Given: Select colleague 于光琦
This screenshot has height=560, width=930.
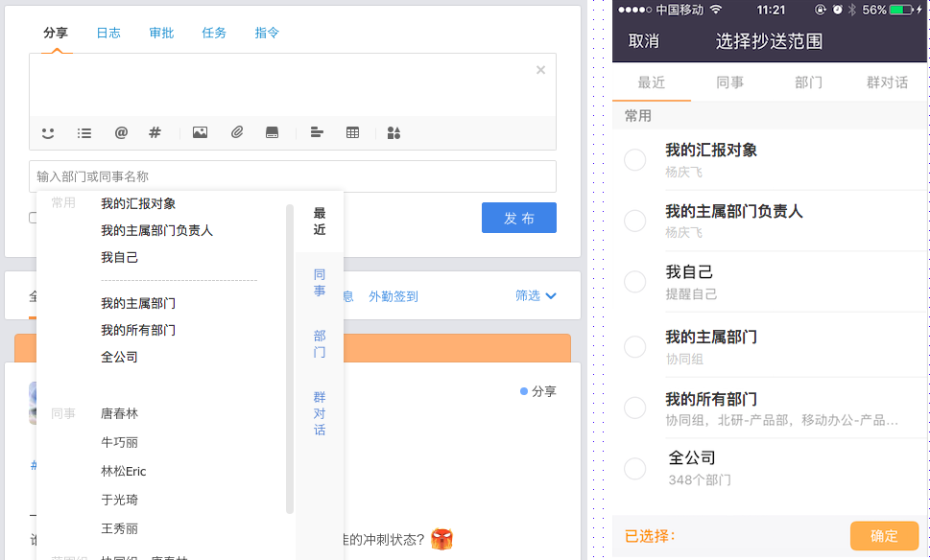Looking at the screenshot, I should point(119,500).
